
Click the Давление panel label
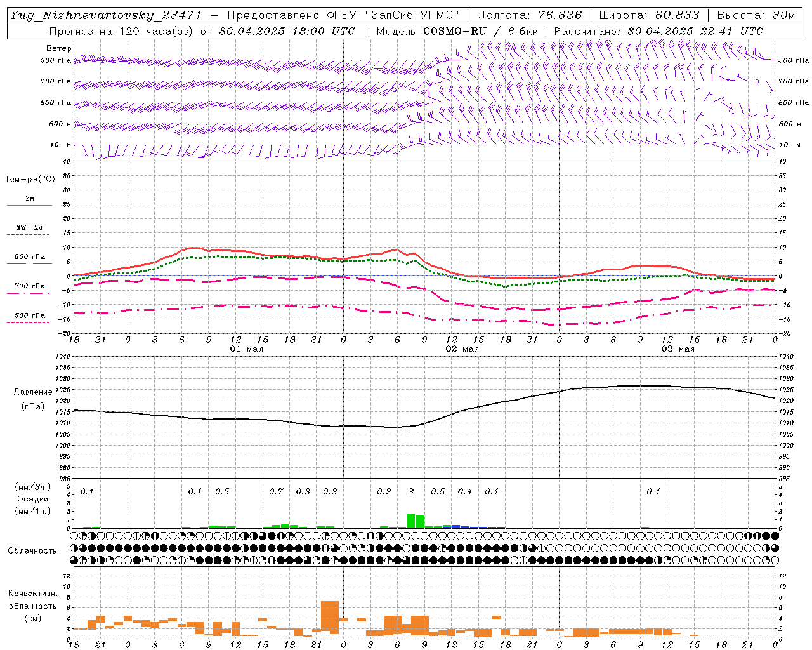pos(33,392)
